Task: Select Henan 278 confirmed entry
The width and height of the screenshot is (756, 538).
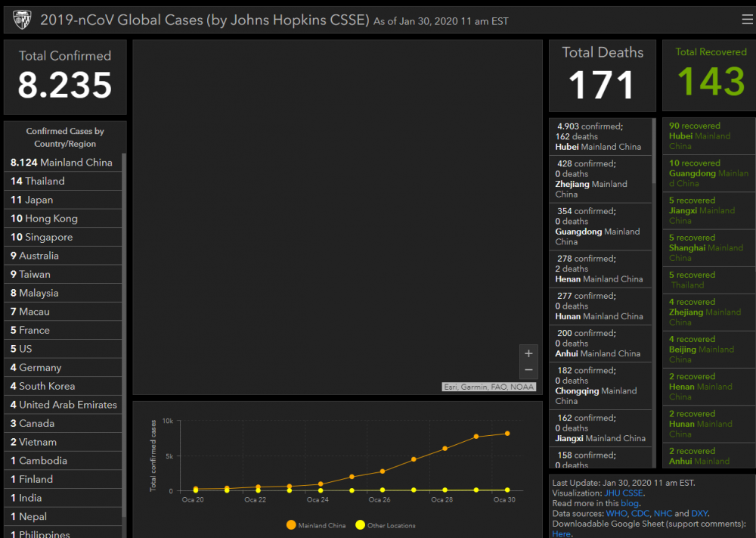Action: click(600, 269)
